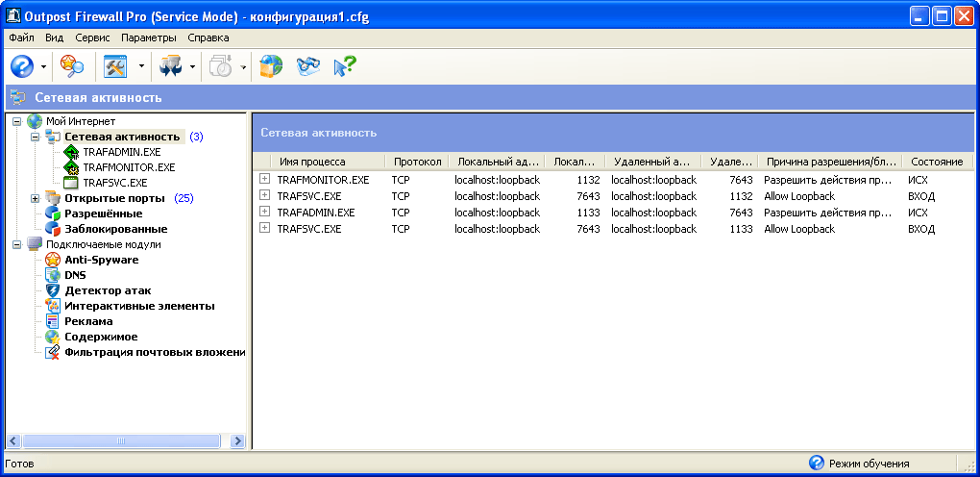This screenshot has height=477, width=980.
Task: Open the Содержимое module
Action: 101,337
